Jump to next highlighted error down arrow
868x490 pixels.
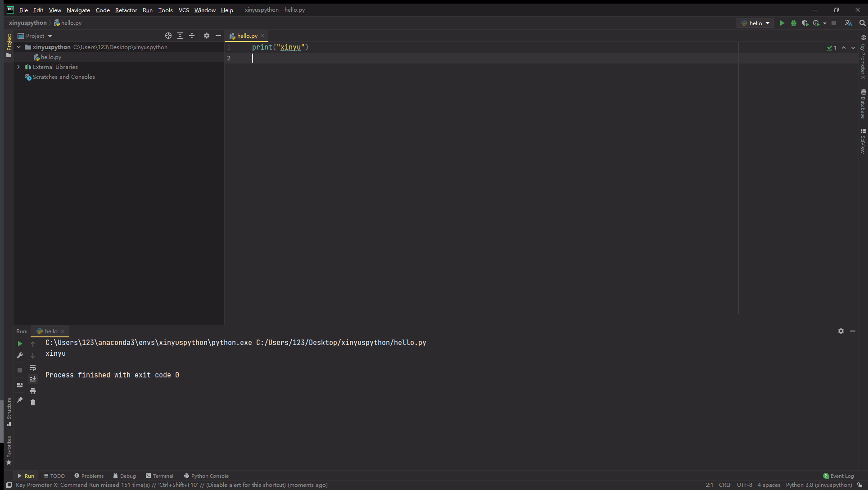click(853, 48)
